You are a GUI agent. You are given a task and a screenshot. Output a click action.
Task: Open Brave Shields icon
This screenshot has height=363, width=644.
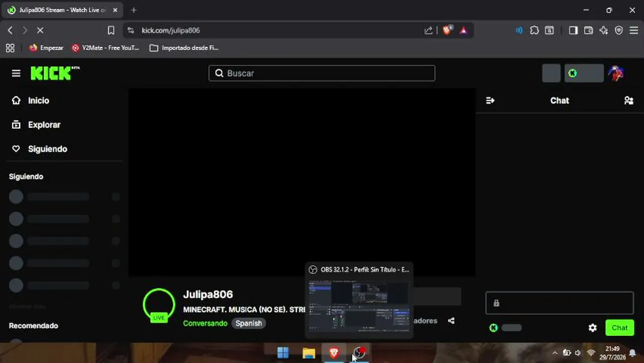coord(447,30)
